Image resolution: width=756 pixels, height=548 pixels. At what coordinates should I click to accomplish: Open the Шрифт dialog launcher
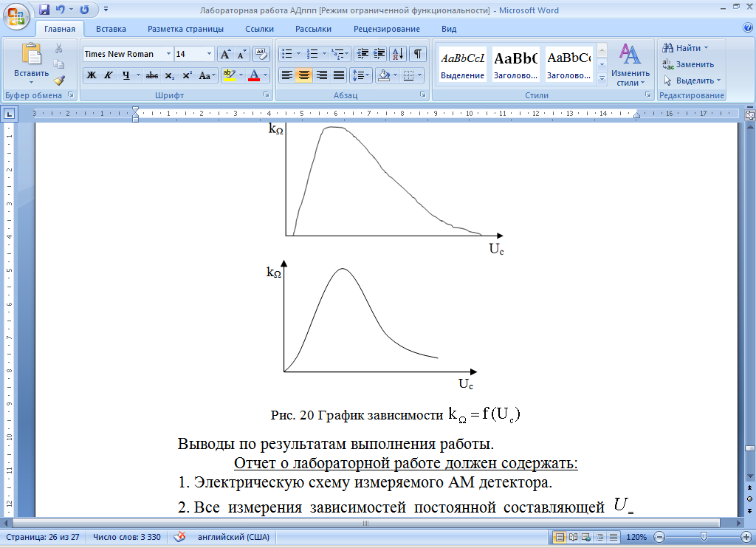click(x=266, y=95)
